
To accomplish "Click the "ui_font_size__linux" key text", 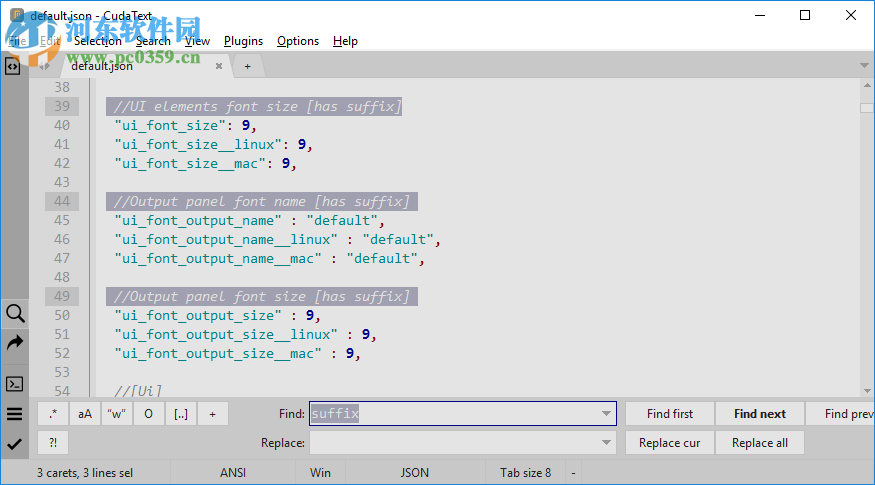I will tap(198, 144).
